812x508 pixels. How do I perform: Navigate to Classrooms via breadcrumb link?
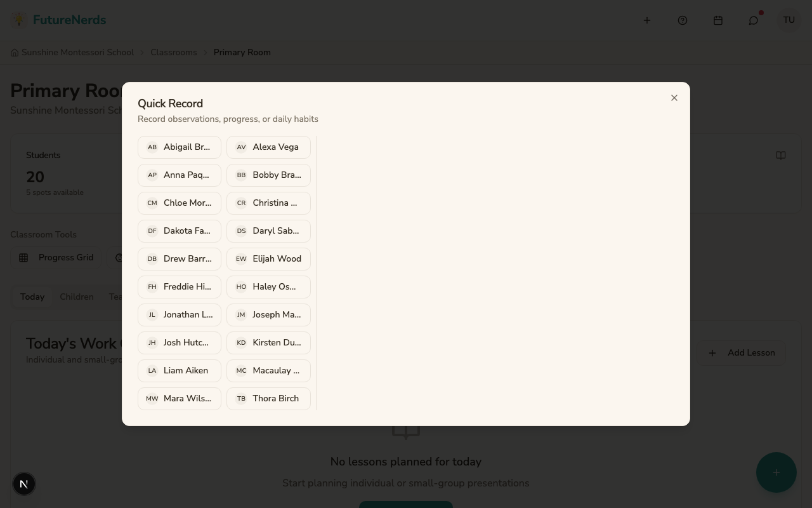(174, 52)
